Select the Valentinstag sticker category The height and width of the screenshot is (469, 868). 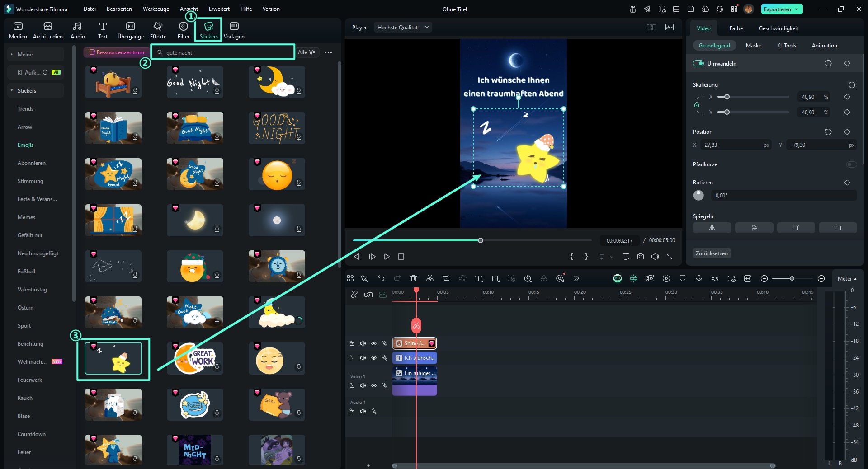point(32,290)
